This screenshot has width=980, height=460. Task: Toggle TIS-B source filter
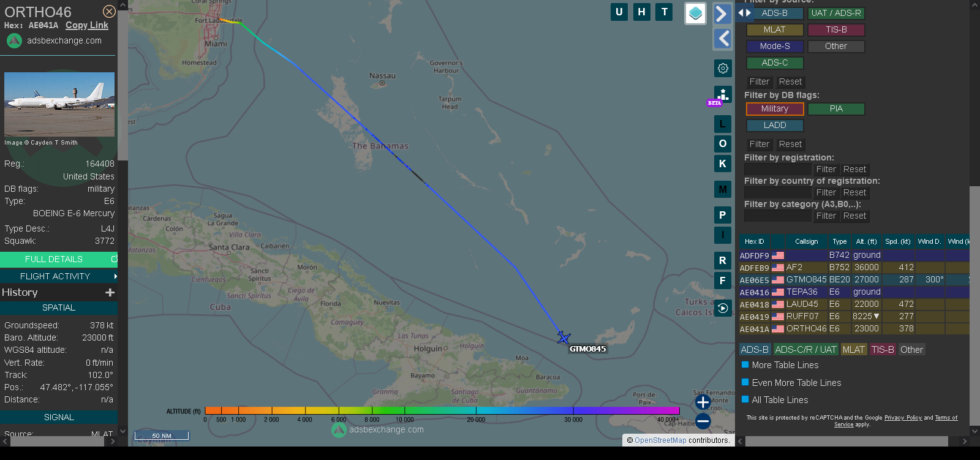[x=836, y=29]
